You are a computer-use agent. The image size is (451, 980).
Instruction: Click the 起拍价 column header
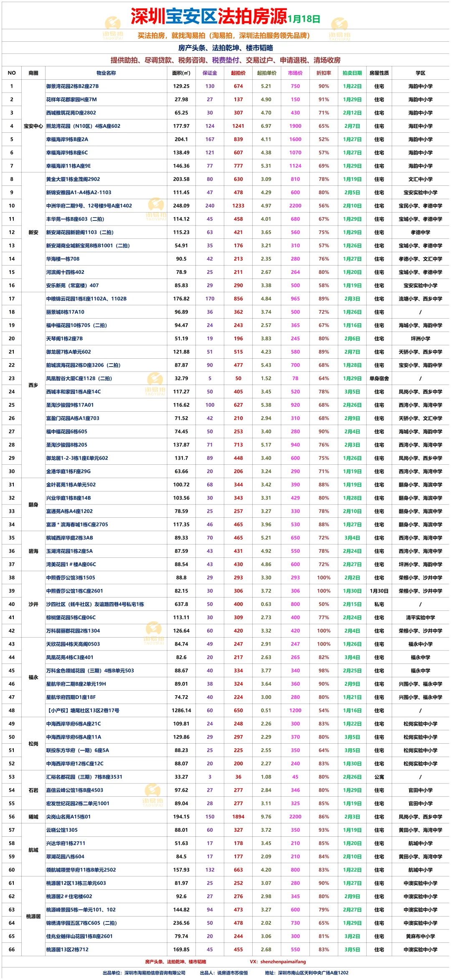[x=238, y=73]
